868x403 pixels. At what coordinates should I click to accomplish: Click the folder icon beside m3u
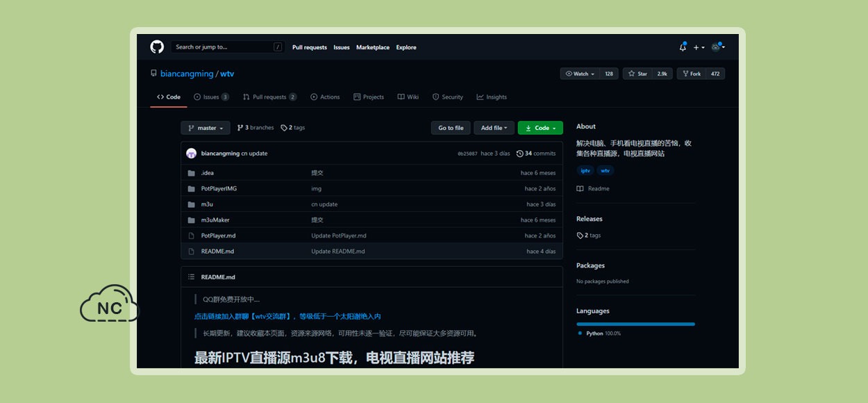pos(191,204)
